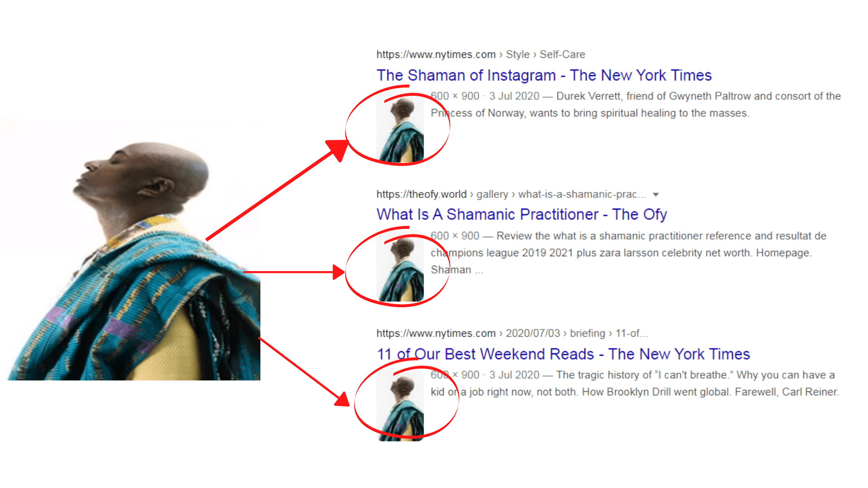Click the head of upper red arrow
Screen dimensions: 868x488
click(338, 149)
